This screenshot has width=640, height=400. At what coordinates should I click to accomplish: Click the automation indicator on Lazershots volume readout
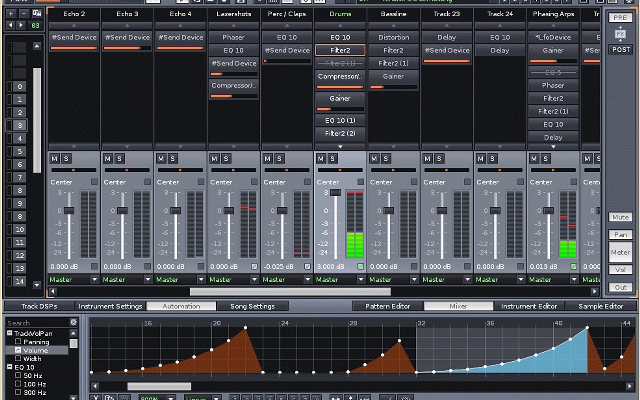254,267
